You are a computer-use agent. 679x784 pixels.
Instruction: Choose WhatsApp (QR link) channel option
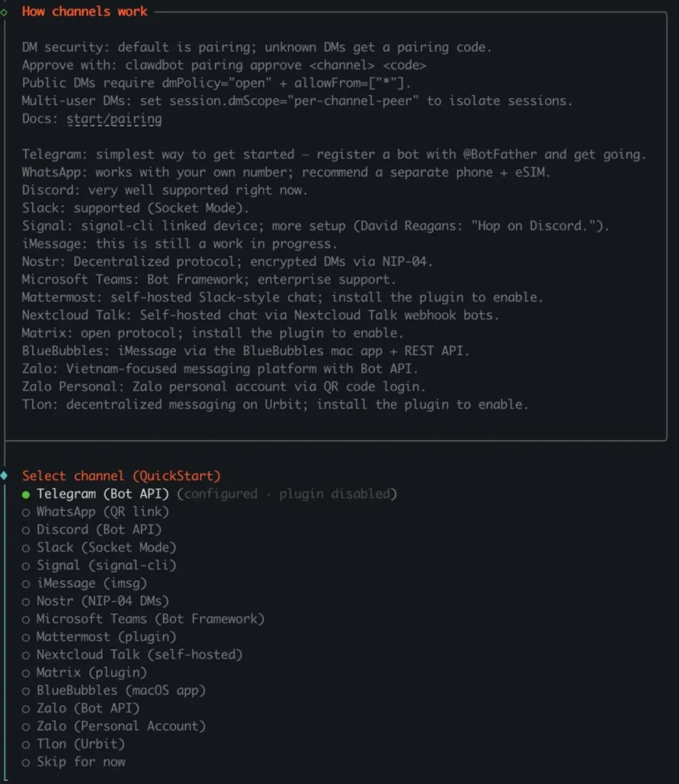pyautogui.click(x=102, y=511)
